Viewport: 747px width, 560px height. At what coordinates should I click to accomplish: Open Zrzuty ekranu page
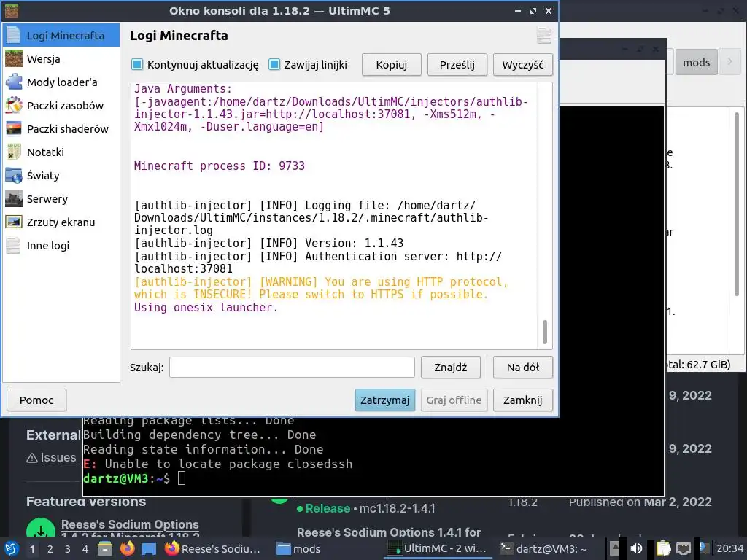tap(61, 222)
